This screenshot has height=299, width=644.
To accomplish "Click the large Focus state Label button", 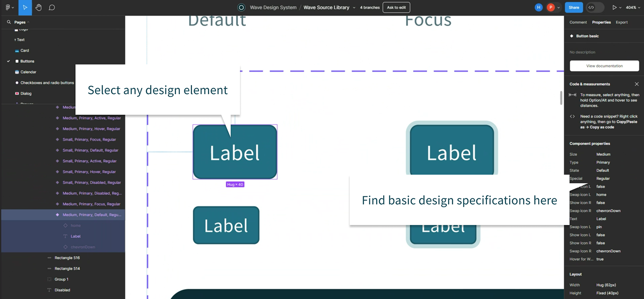I will click(452, 148).
